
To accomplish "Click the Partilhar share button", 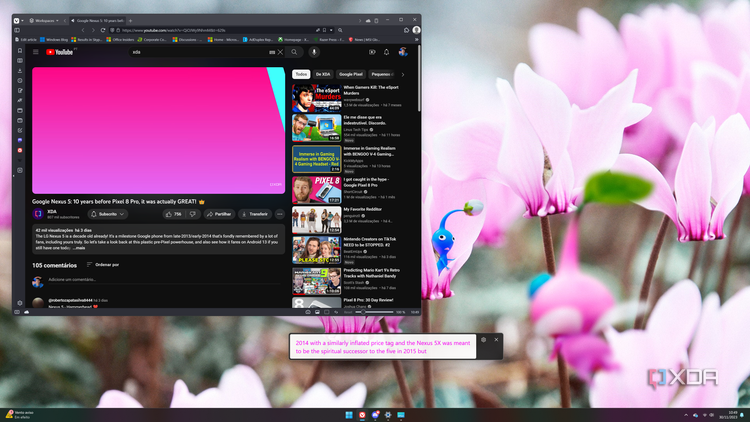I will tap(219, 214).
